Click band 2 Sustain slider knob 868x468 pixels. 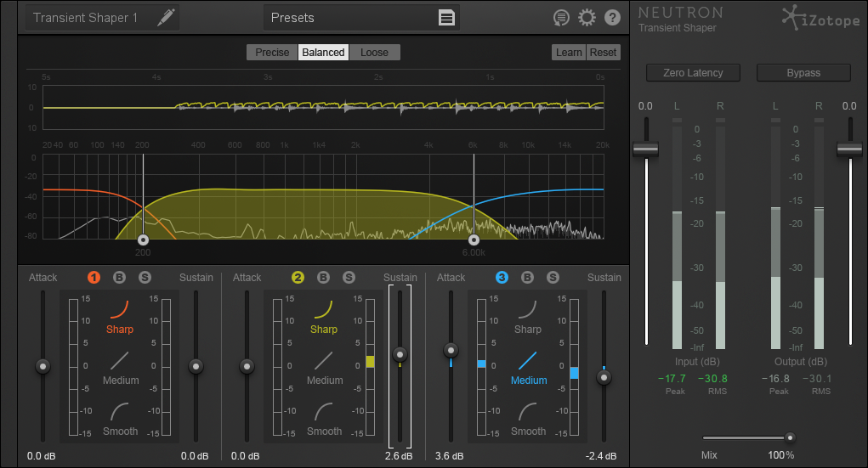pos(400,354)
